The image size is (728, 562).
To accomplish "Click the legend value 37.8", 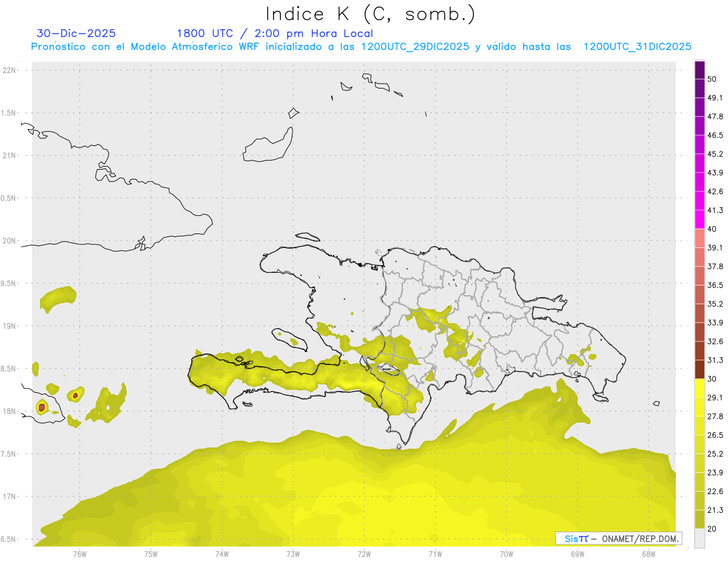I will [x=715, y=266].
